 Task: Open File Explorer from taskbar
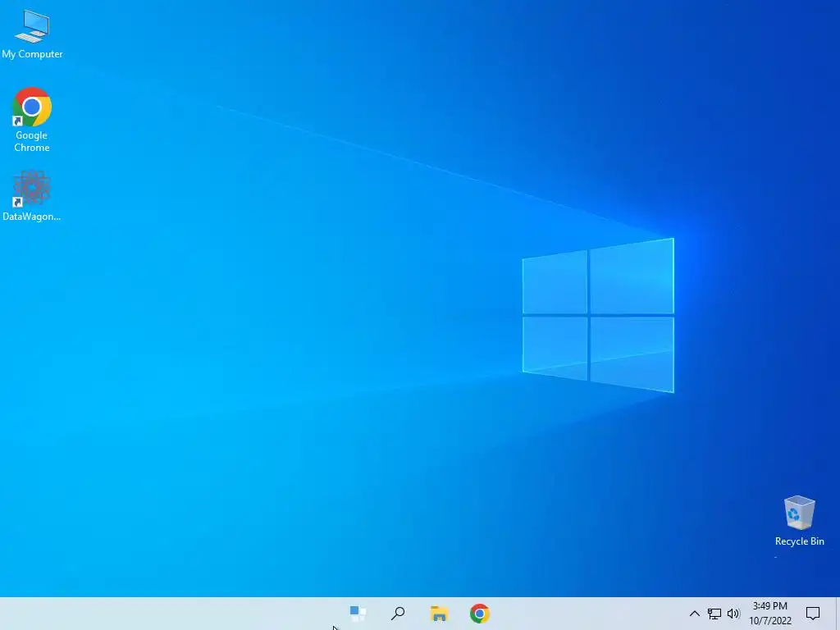pos(440,614)
